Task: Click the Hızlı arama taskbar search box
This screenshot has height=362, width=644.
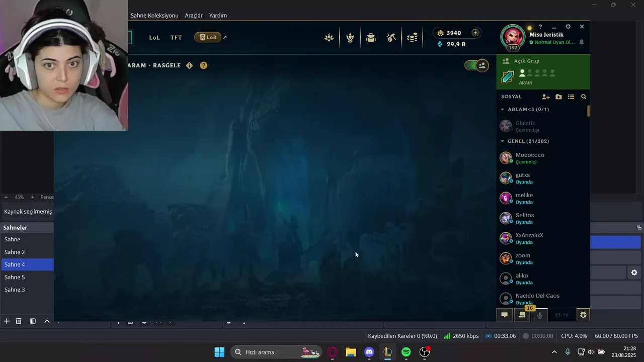Action: pos(277,352)
